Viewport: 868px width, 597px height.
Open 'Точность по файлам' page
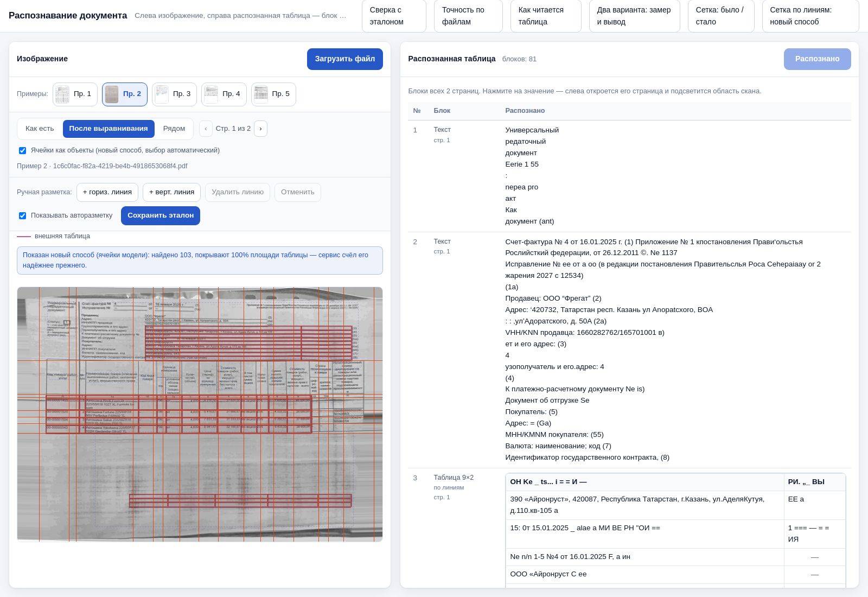click(x=469, y=16)
